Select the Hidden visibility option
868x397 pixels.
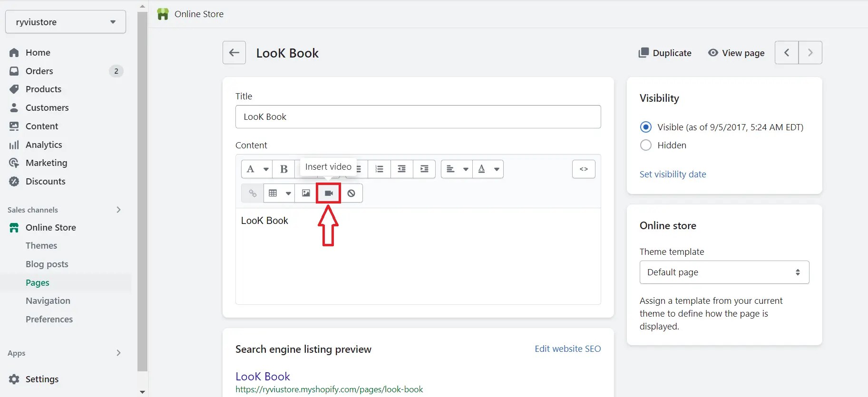point(646,145)
